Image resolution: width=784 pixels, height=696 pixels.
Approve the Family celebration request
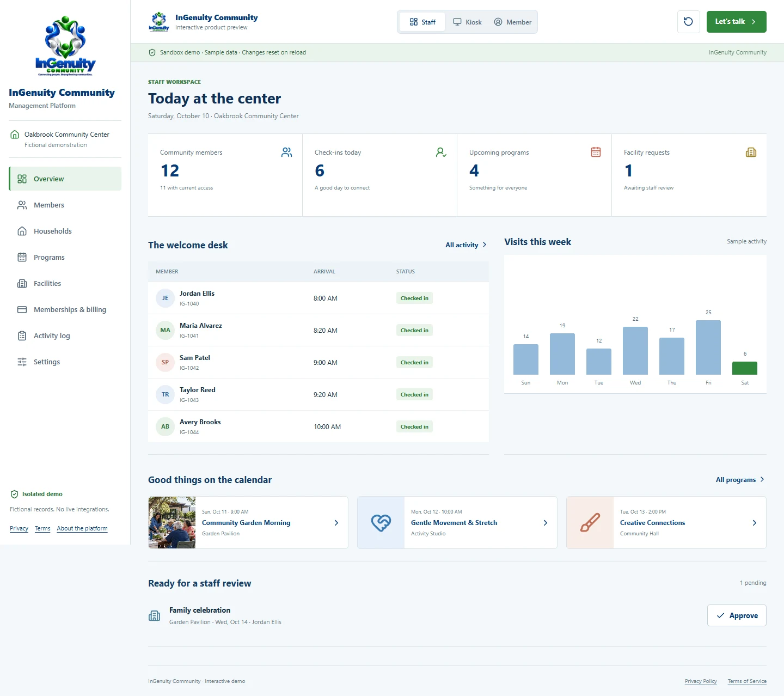pos(737,615)
